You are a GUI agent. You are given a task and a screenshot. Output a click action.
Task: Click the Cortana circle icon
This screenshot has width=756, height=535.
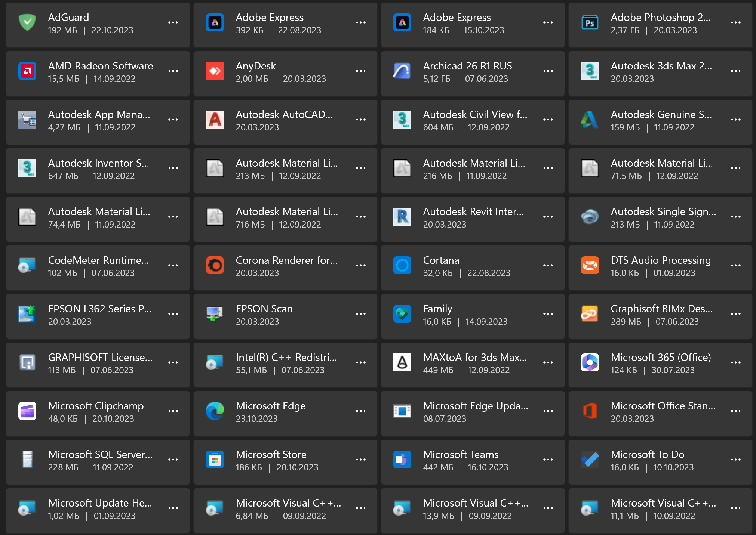coord(402,266)
